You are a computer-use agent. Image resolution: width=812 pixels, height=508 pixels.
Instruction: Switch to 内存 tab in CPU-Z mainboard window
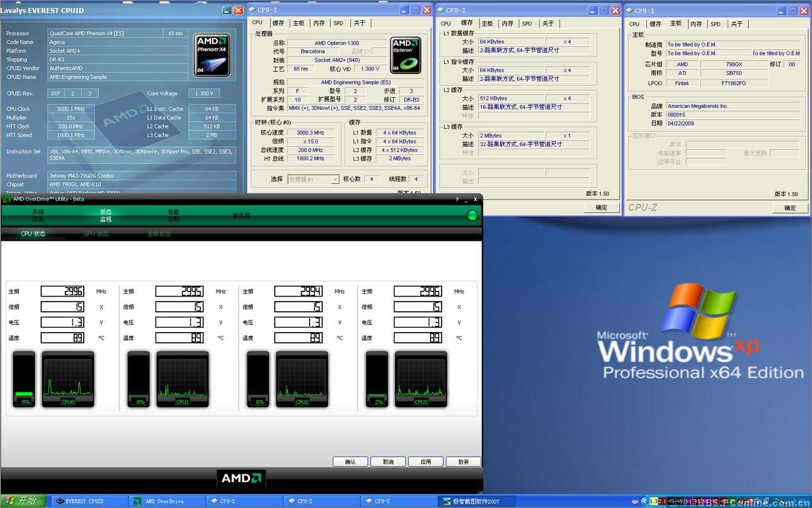tap(696, 23)
